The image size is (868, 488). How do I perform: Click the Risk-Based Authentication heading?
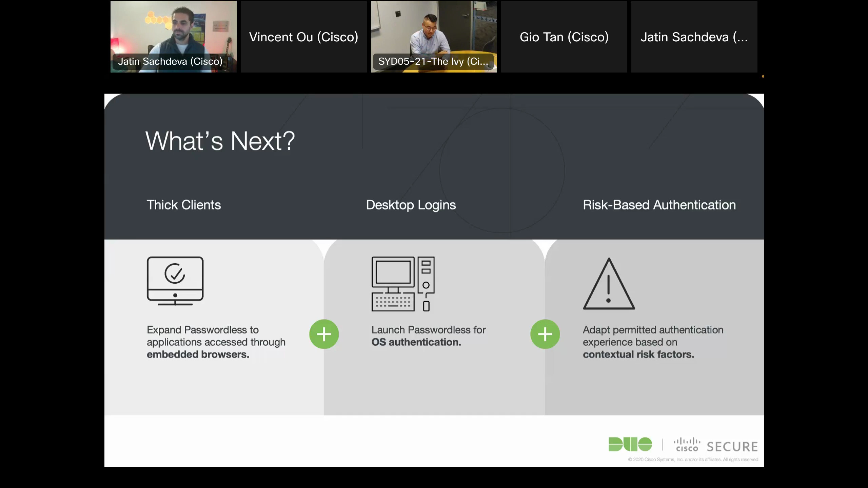[x=659, y=205]
